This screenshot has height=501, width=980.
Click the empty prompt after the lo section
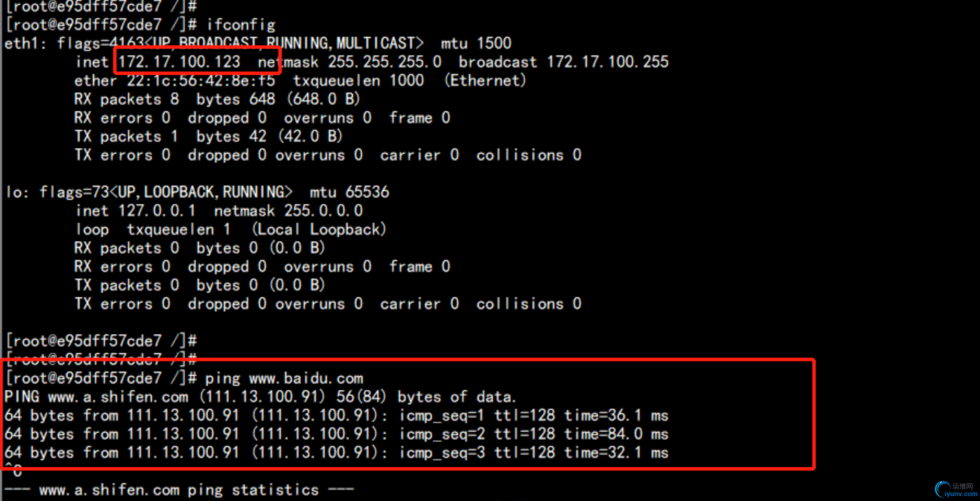[101, 340]
